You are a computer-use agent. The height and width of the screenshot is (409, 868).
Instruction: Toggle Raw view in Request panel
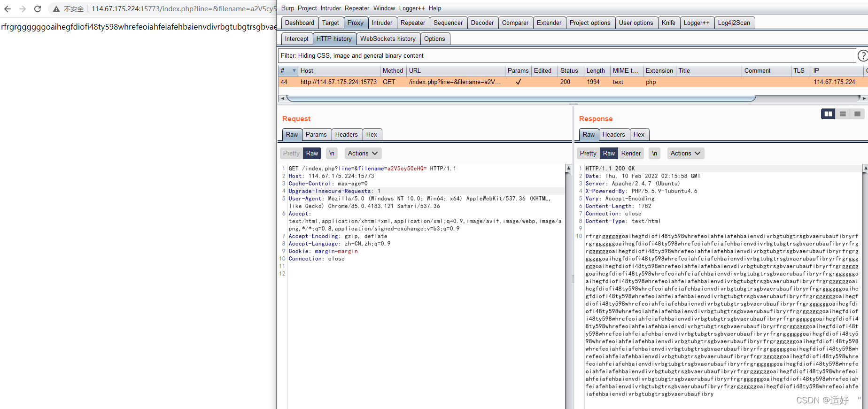[312, 153]
